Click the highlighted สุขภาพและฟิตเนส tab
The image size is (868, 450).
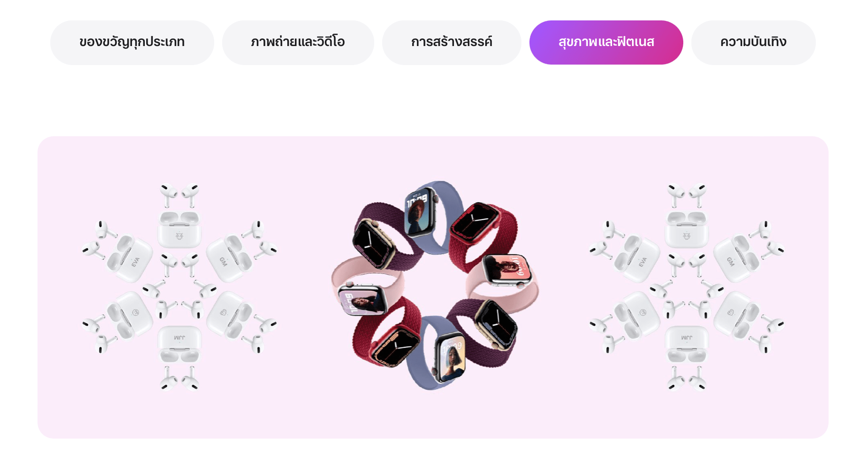606,42
